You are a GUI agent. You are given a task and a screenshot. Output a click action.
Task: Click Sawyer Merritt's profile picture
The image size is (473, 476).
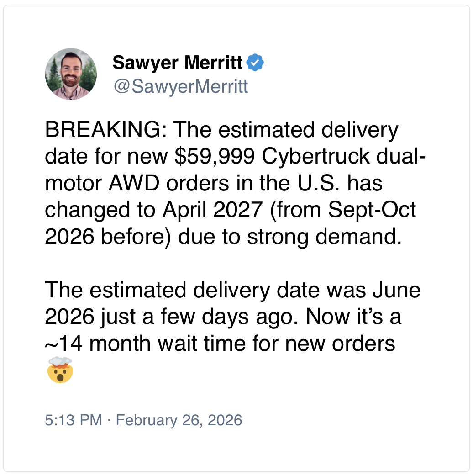[x=71, y=74]
